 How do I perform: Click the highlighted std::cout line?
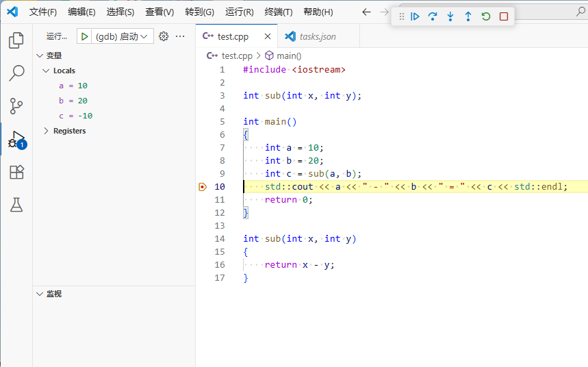click(416, 186)
